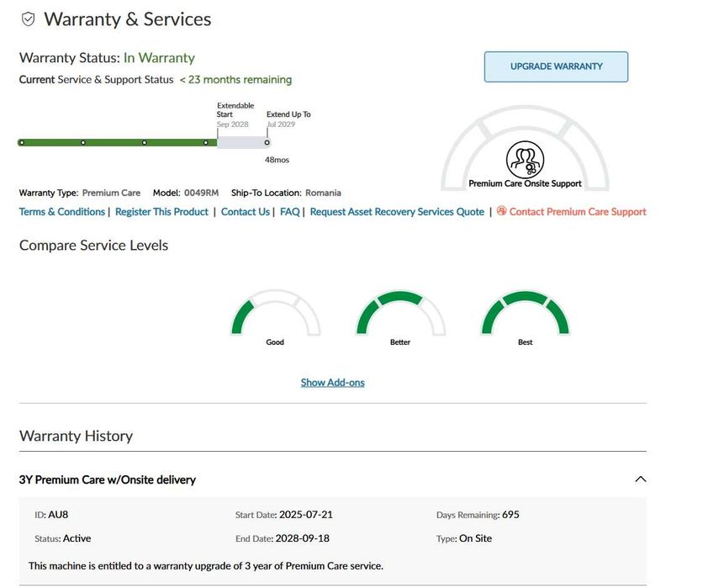
Task: Open the FAQ link
Action: (x=290, y=212)
